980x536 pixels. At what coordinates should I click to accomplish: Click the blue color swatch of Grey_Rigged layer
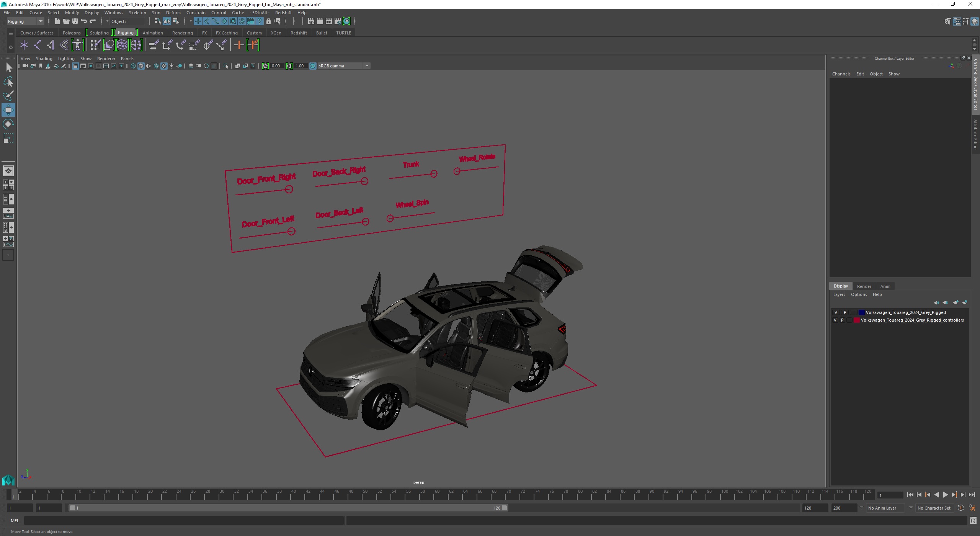862,312
